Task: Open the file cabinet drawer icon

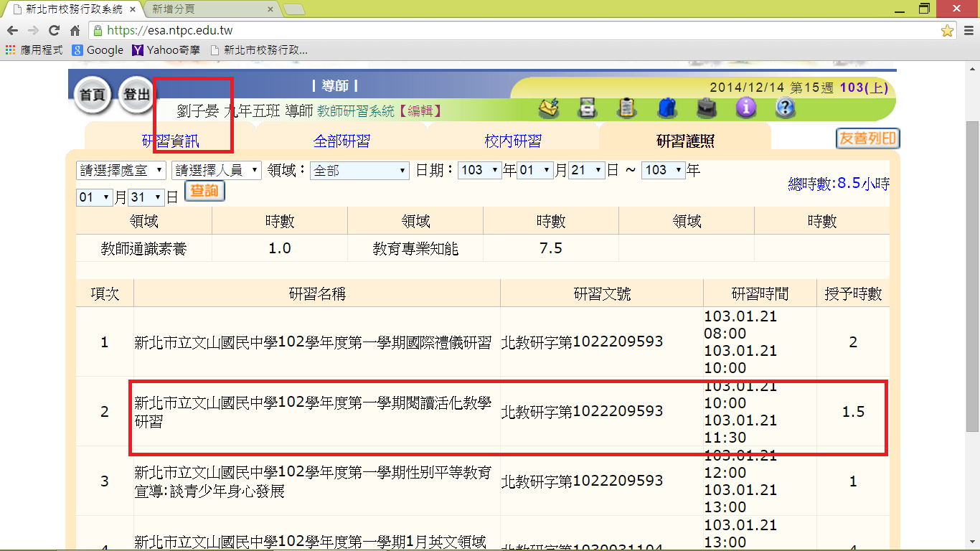Action: coord(588,108)
